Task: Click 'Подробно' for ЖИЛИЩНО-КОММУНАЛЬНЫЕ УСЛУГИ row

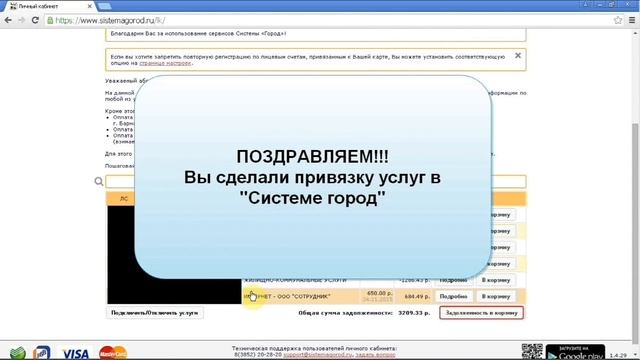Action: (x=453, y=281)
